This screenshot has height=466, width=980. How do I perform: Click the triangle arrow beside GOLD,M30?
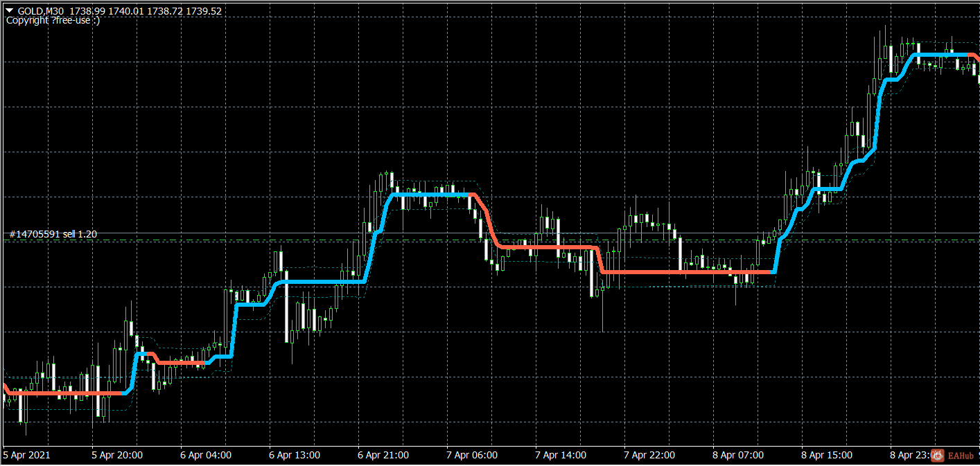10,11
